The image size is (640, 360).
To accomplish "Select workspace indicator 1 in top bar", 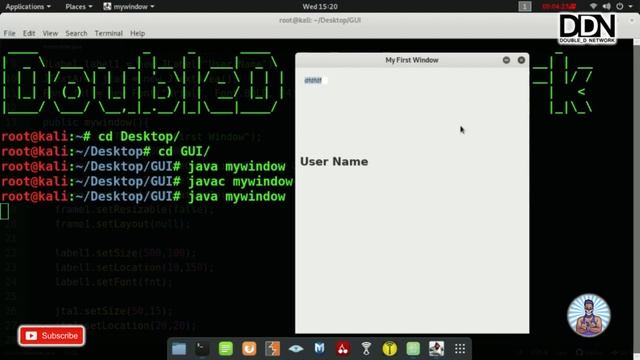I will (525, 6).
